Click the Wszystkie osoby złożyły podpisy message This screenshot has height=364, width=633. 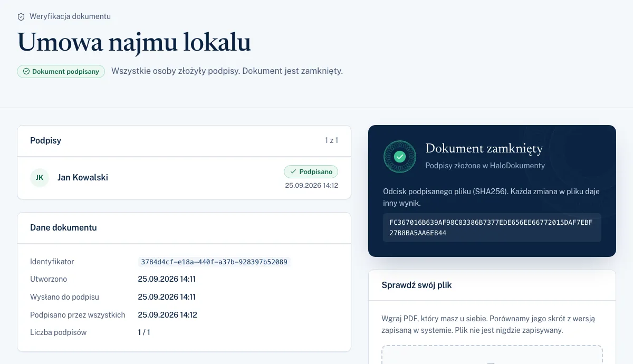coord(227,71)
